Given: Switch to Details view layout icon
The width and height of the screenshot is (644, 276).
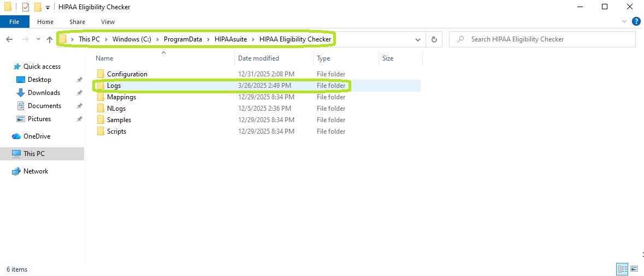Looking at the screenshot, I should 622,269.
